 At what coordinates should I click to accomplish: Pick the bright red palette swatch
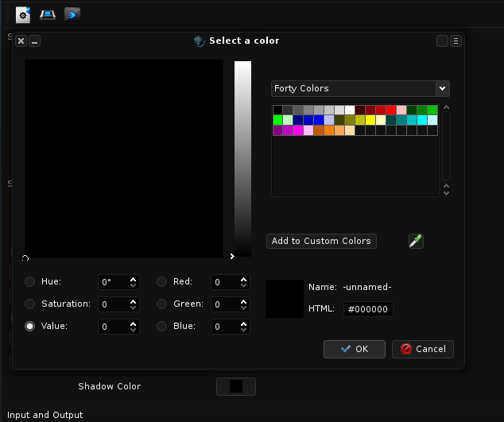391,110
